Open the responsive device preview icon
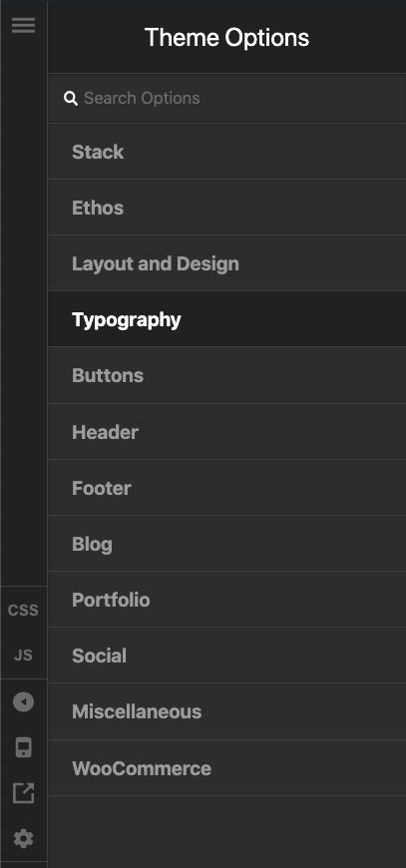 click(23, 747)
